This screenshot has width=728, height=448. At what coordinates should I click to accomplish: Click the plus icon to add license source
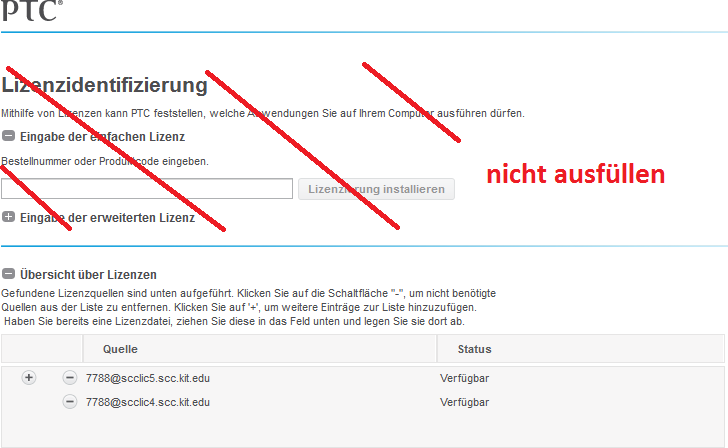[x=29, y=378]
